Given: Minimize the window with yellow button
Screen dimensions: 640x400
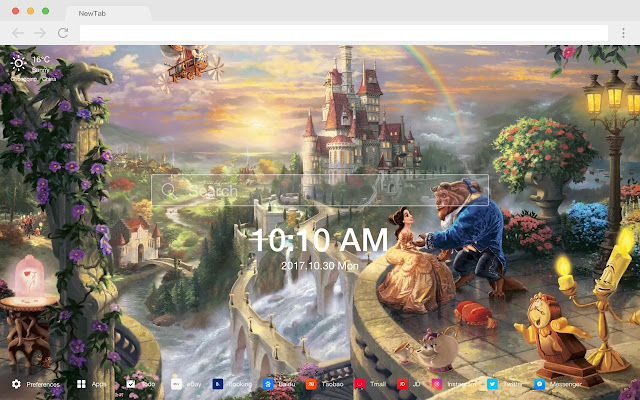Looking at the screenshot, I should [31, 11].
